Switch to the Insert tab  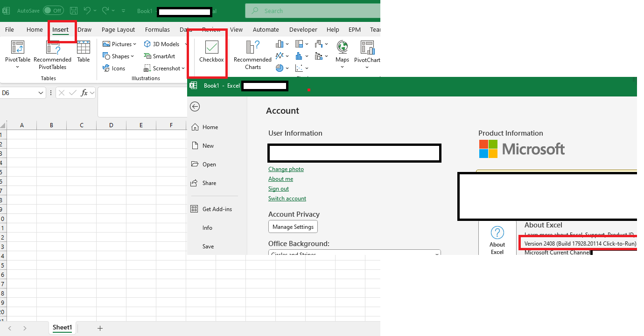(61, 29)
